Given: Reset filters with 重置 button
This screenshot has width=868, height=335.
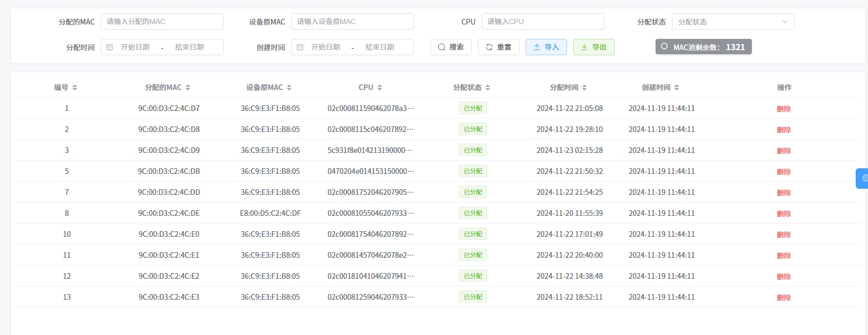Looking at the screenshot, I should [x=498, y=47].
